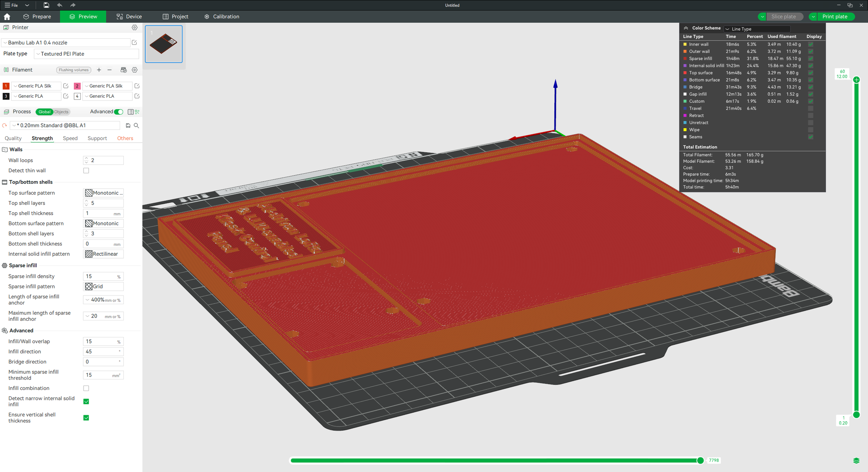Viewport: 868px width, 472px height.
Task: Disable Ensure vertical shell thickness
Action: (x=86, y=418)
